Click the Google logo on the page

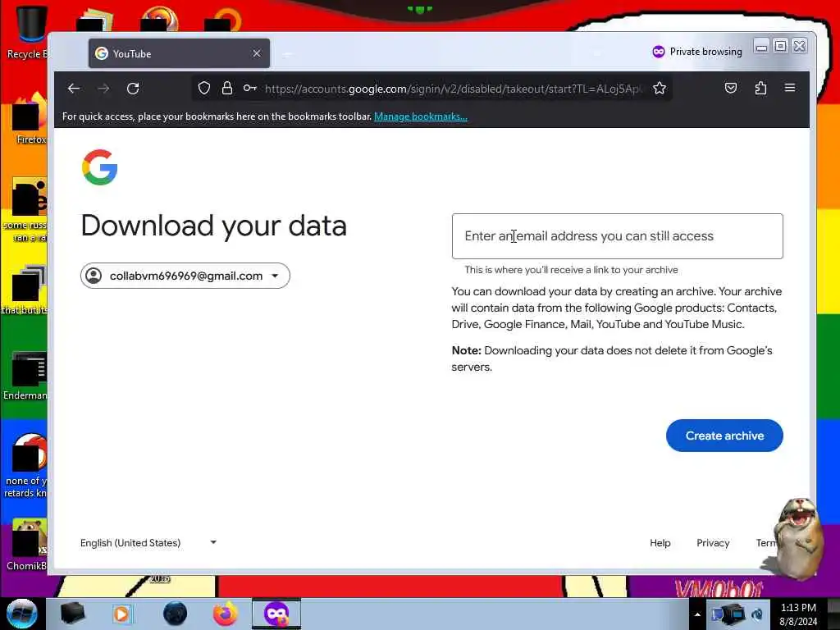[x=99, y=167]
